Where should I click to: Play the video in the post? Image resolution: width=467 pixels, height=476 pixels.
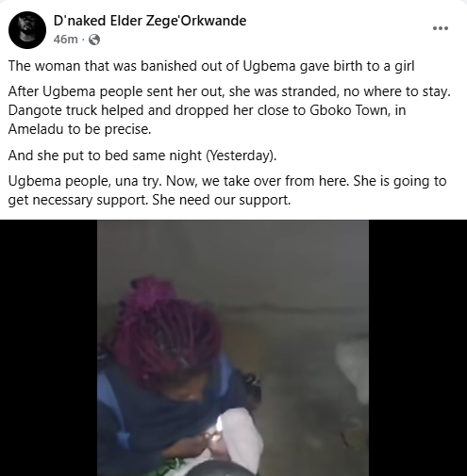(233, 348)
